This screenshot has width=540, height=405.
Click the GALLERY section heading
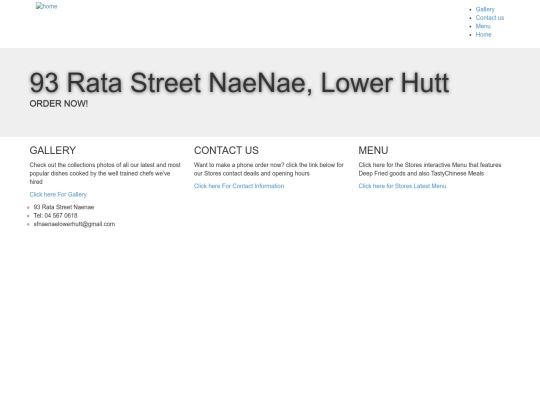pyautogui.click(x=53, y=150)
